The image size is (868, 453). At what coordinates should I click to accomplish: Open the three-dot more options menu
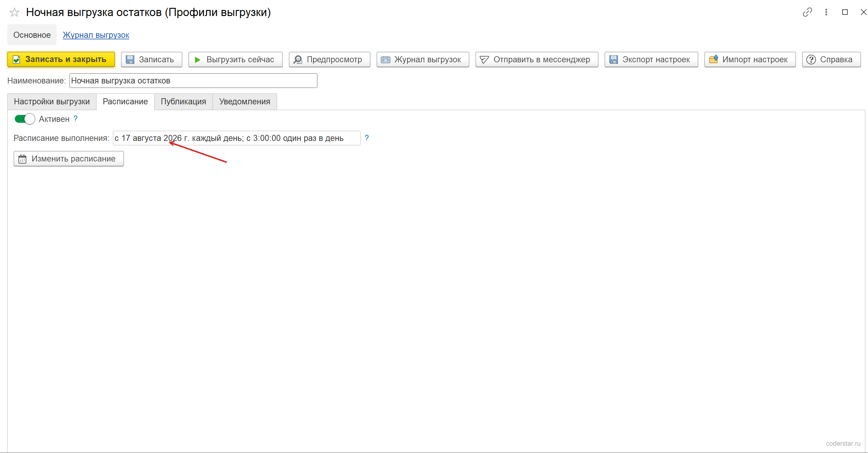coord(826,12)
